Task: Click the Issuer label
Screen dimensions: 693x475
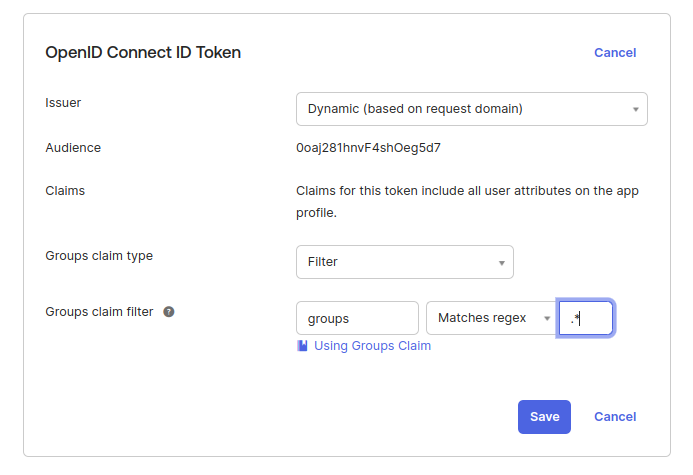Action: (x=63, y=103)
